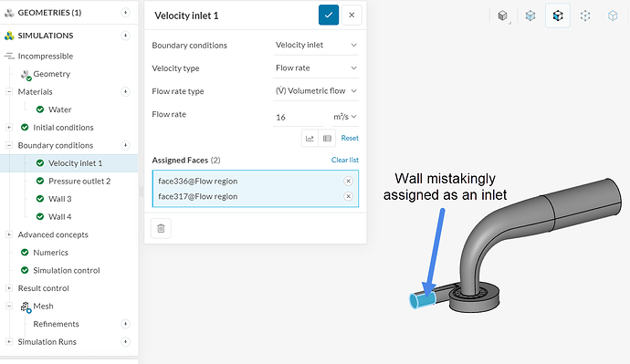Remove face336@Flow region from the list
Screen dimensions: 630x364
coord(349,181)
